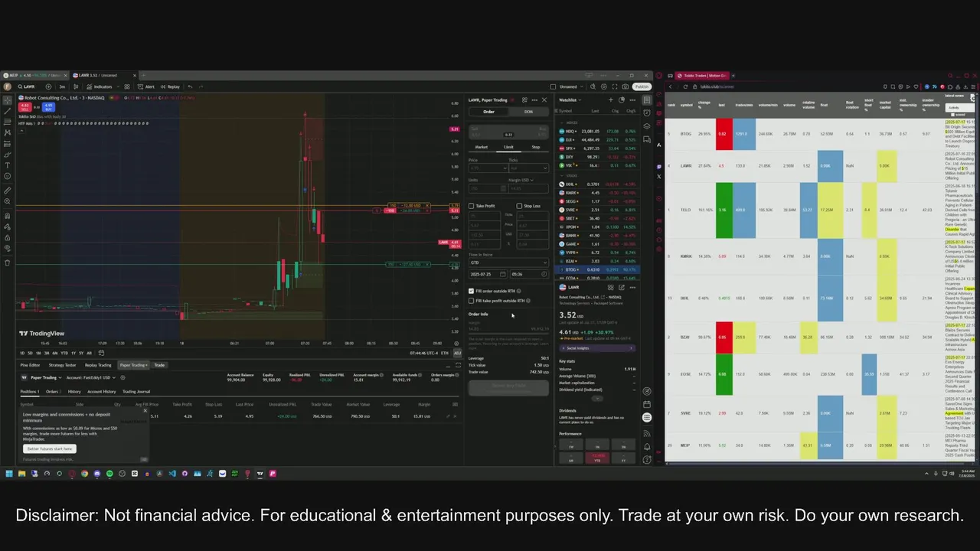Open the object tree layers icon in sidebar
Viewport: 980px width, 551px height.
tap(647, 126)
